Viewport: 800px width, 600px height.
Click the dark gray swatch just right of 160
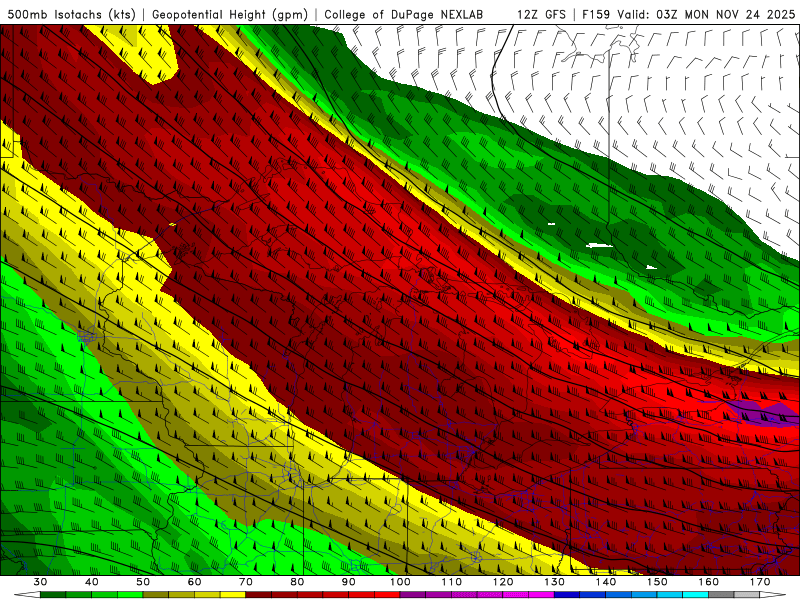pyautogui.click(x=721, y=595)
